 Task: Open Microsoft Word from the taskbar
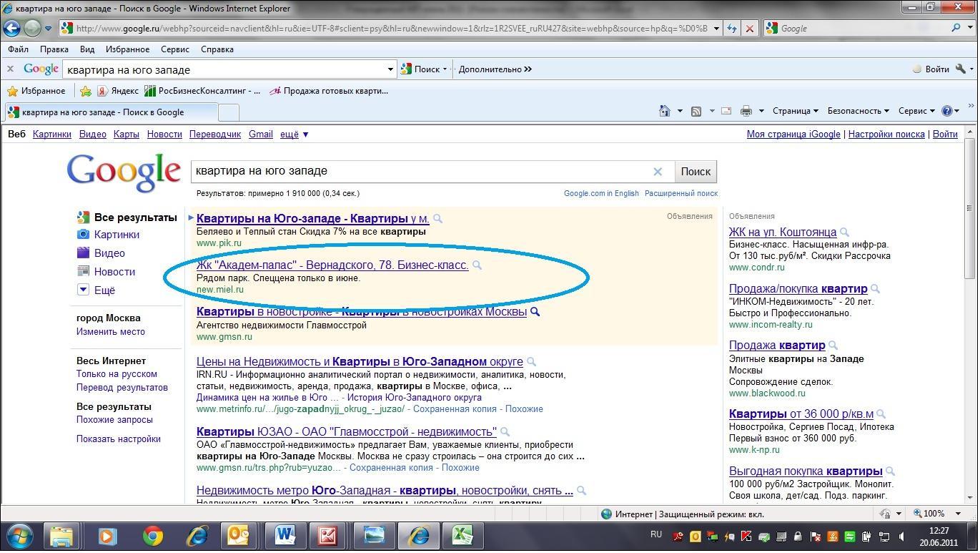coord(285,536)
